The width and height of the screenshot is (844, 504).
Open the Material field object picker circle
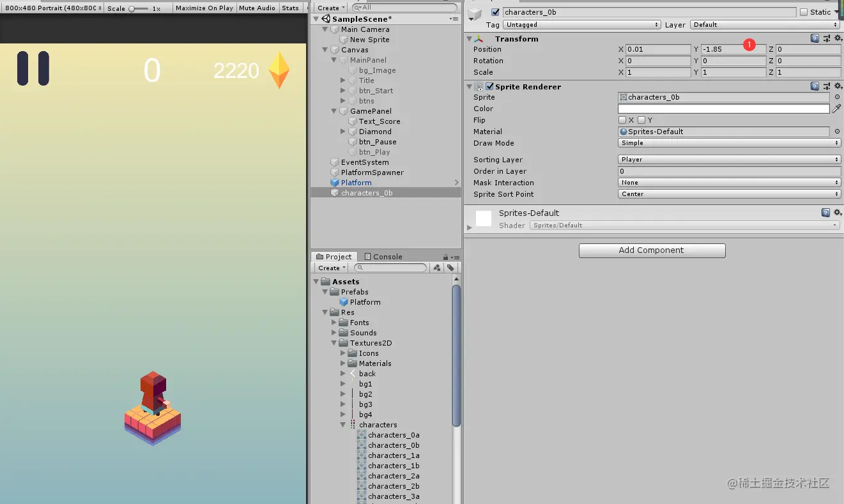coord(837,132)
